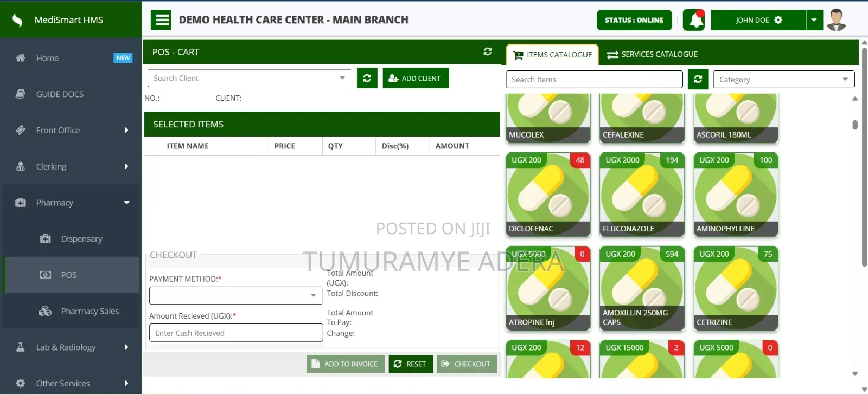The height and width of the screenshot is (395, 868).
Task: Open Guide Docs in the sidebar
Action: click(71, 94)
